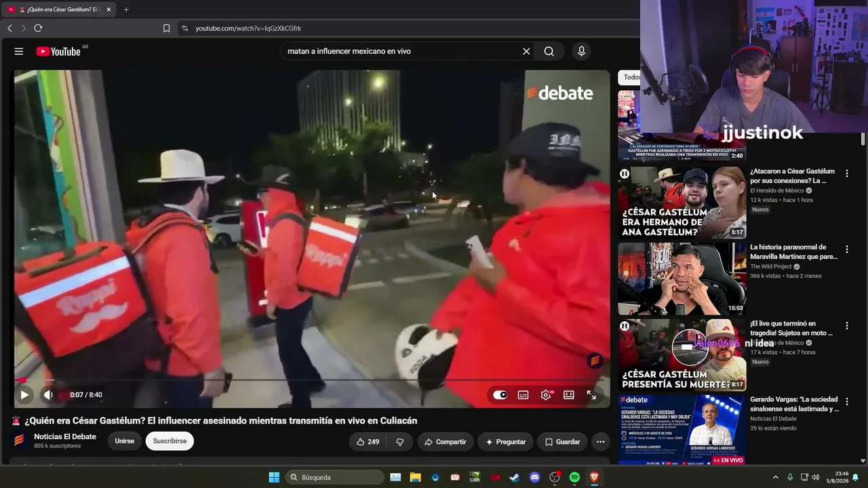This screenshot has width=868, height=488.
Task: Click the Unirse membership button
Action: click(125, 441)
